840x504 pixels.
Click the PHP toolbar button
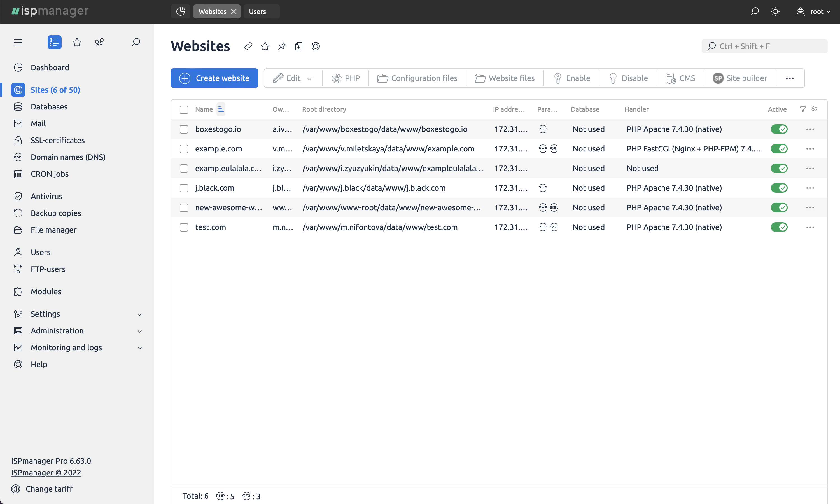(x=346, y=78)
